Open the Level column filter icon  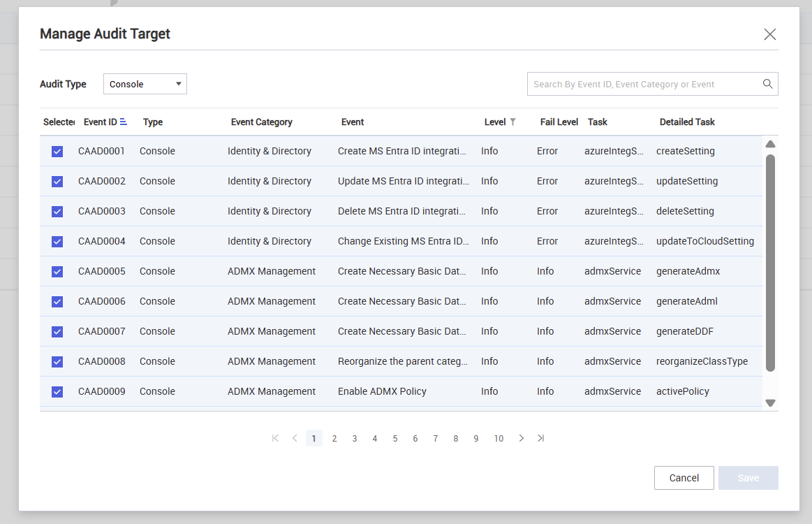pos(513,122)
